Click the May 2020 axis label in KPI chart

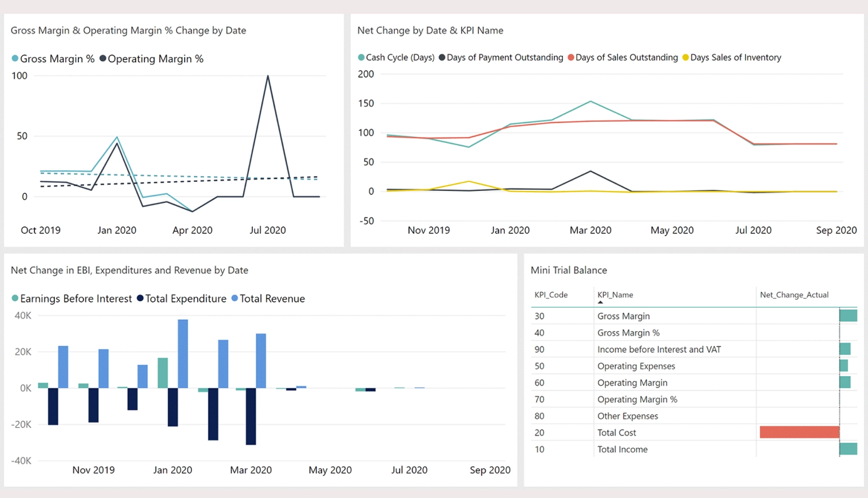coord(672,230)
